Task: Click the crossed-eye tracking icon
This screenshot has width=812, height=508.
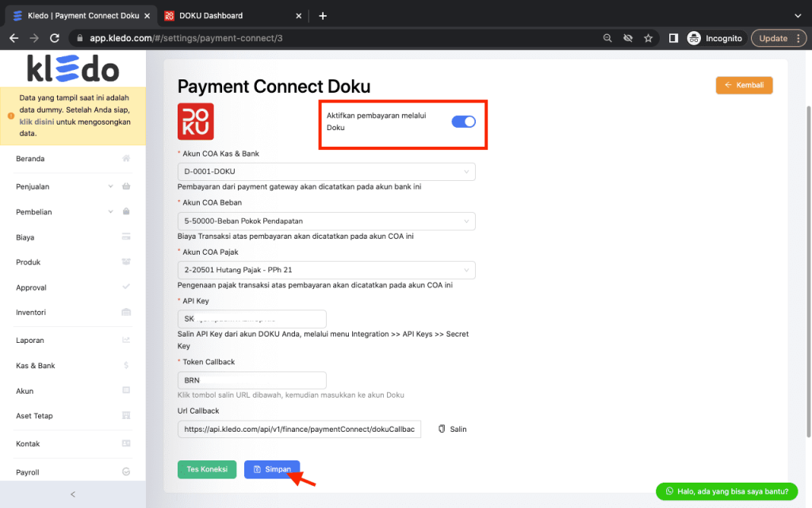Action: point(628,38)
